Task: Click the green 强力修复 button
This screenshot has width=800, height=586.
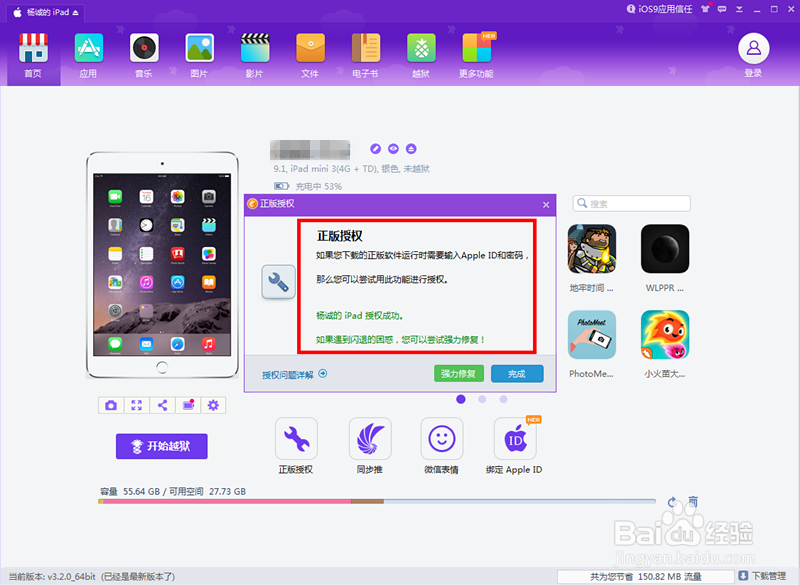Action: pos(459,373)
